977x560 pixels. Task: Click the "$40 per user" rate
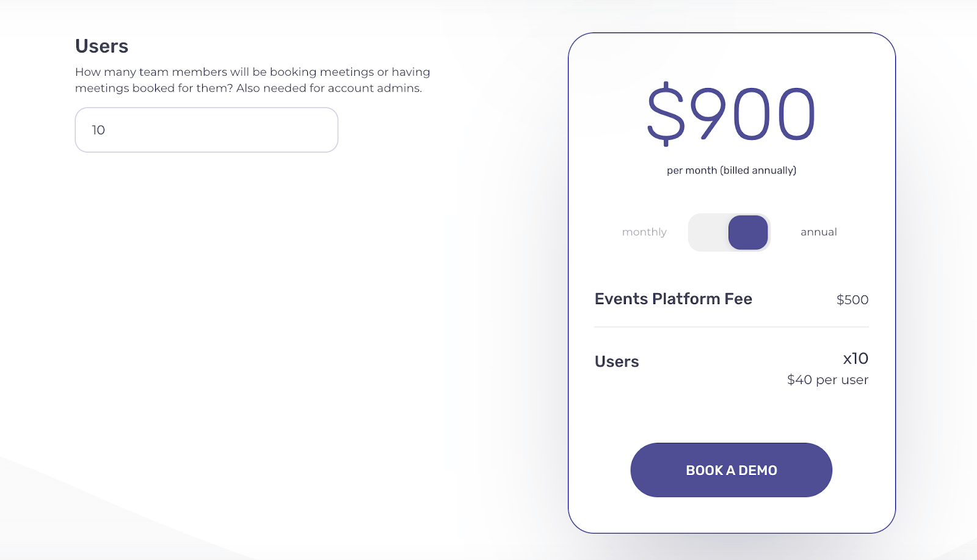click(827, 380)
